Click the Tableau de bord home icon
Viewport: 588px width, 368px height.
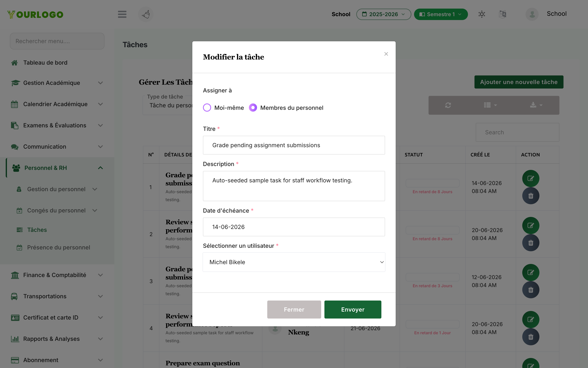14,63
